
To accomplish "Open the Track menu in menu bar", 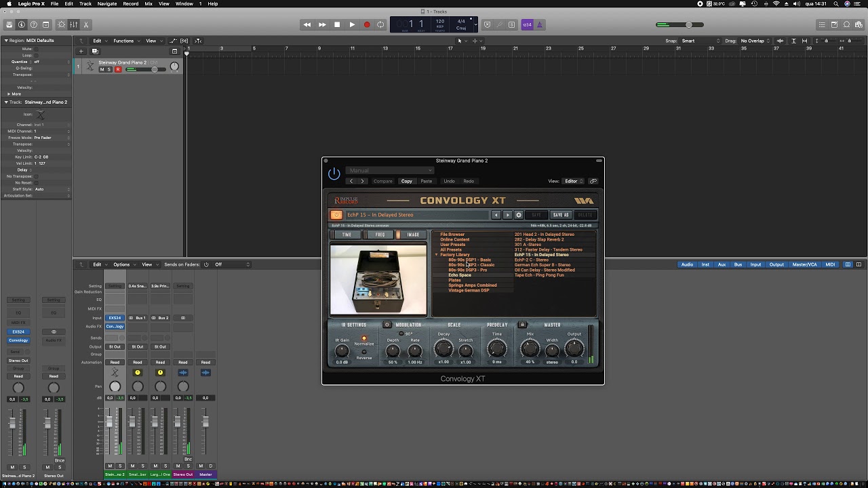I will [x=85, y=4].
